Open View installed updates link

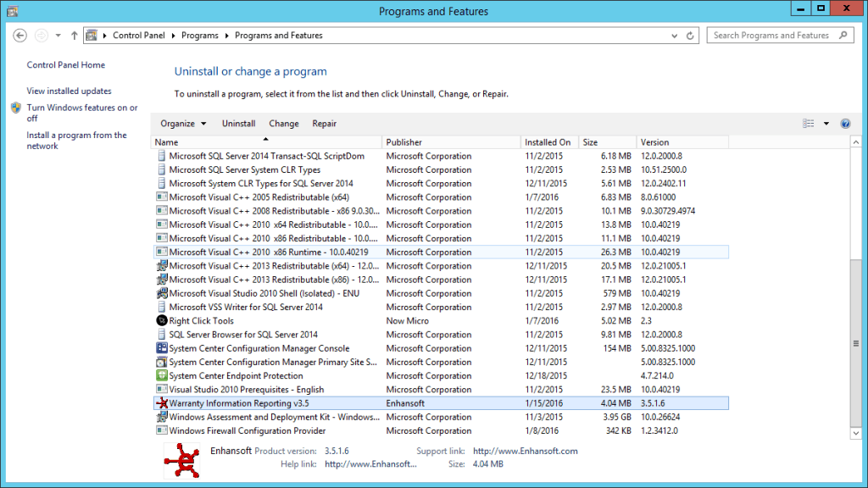pos(70,91)
